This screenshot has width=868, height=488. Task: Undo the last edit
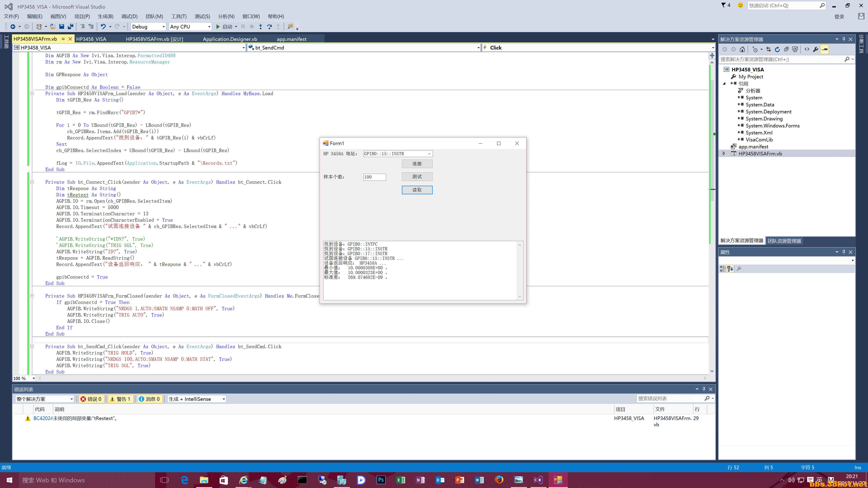(103, 27)
